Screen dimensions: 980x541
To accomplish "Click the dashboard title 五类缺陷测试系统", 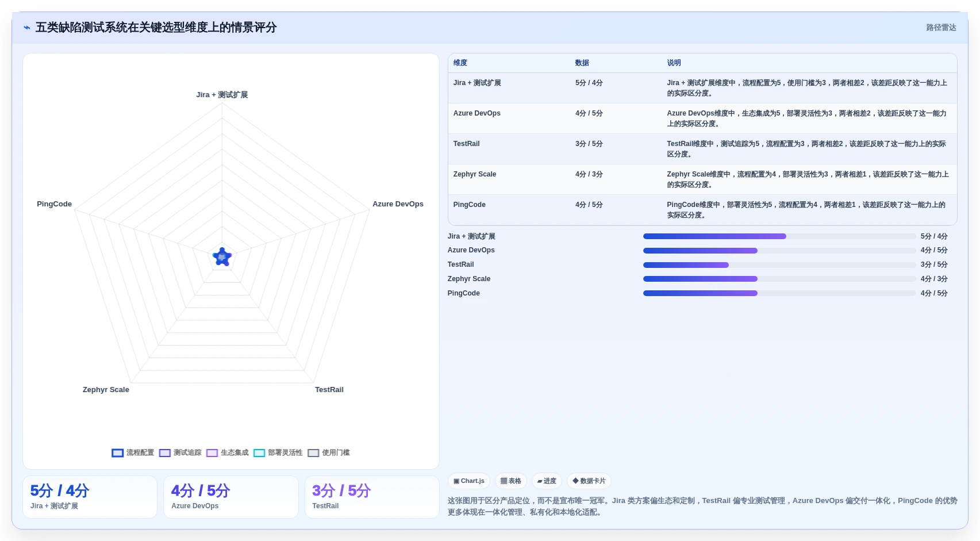I will pyautogui.click(x=156, y=28).
